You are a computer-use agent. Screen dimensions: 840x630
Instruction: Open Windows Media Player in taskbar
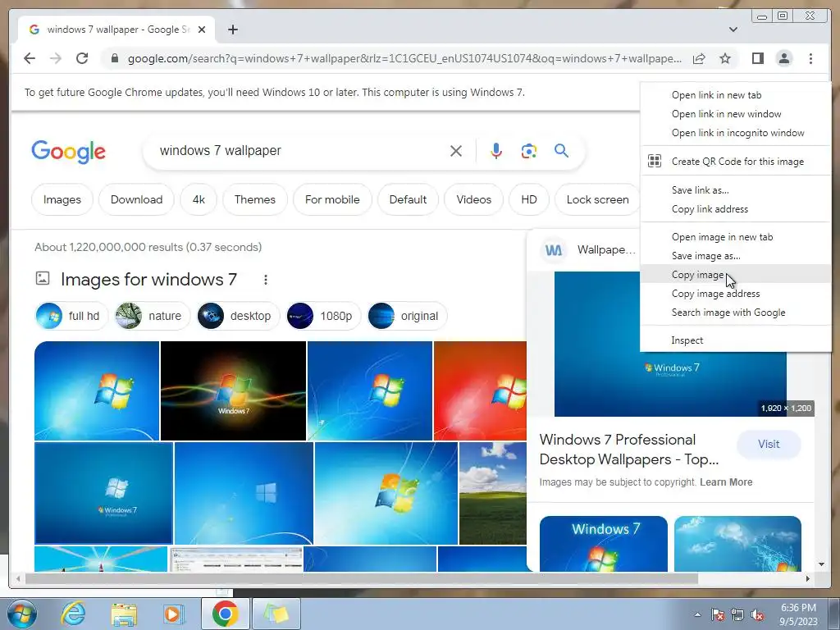pos(174,614)
